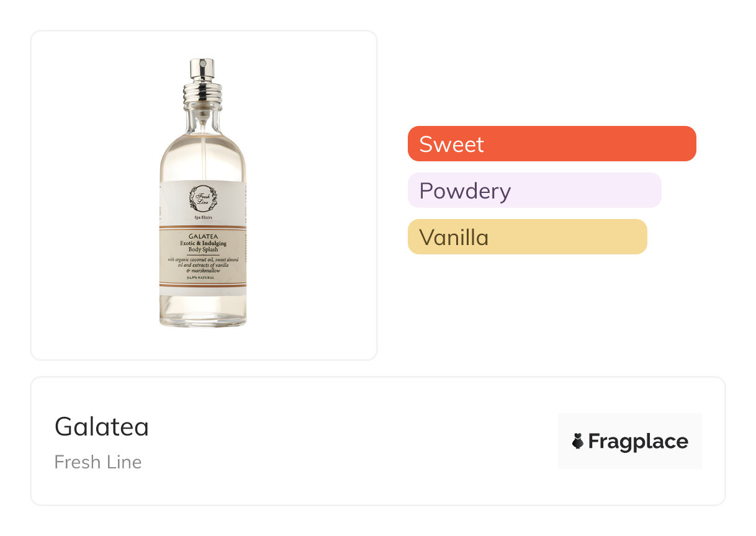756x536 pixels.
Task: Click the silver spray nozzle cap
Action: 202,69
